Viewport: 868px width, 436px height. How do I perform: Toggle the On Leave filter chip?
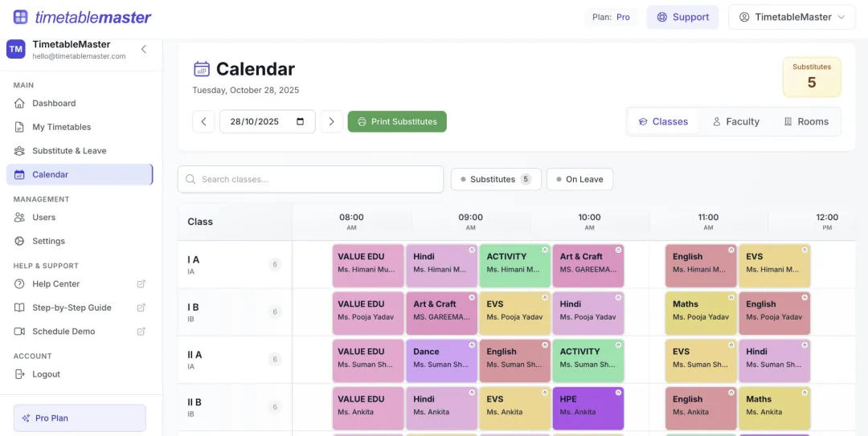(x=579, y=179)
